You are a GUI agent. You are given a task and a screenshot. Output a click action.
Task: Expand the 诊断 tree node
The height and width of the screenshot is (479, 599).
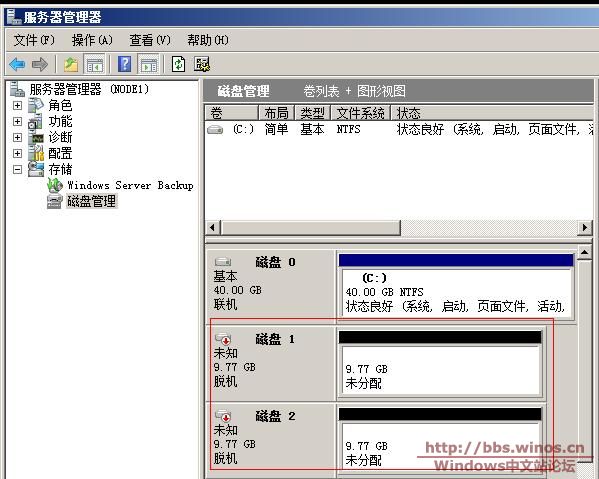click(x=17, y=137)
